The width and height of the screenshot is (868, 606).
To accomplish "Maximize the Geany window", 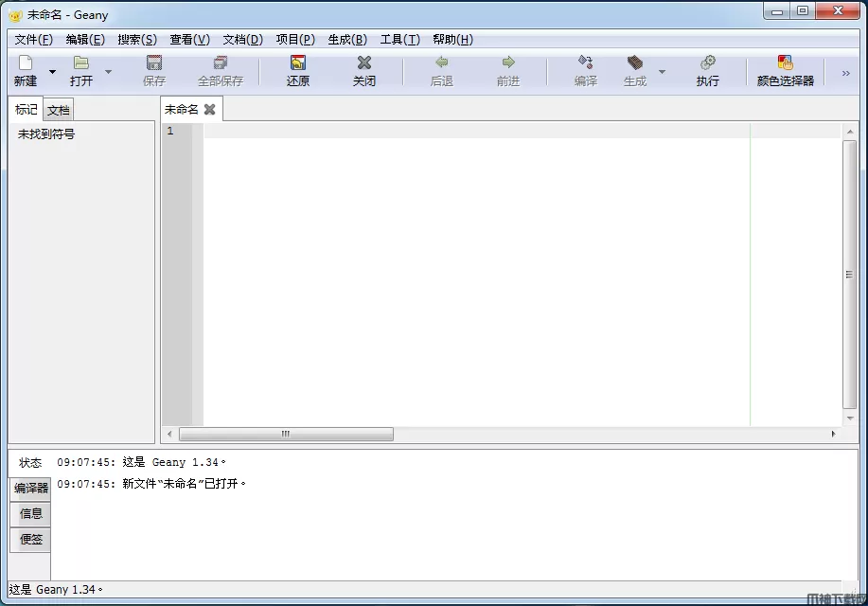I will [x=803, y=11].
